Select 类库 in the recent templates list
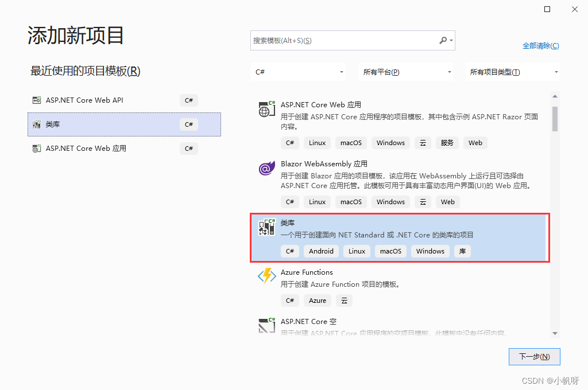The width and height of the screenshot is (588, 390). pyautogui.click(x=124, y=124)
